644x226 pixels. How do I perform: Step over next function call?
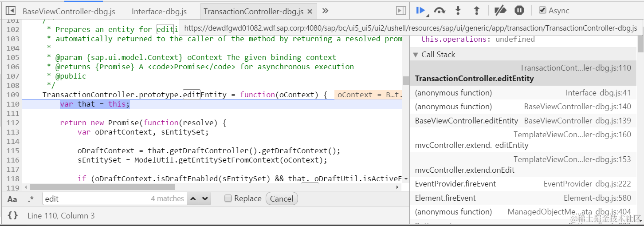point(440,11)
